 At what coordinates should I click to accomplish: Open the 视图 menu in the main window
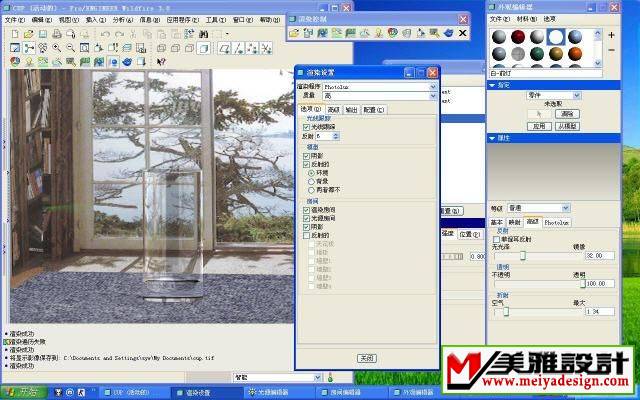(68, 20)
